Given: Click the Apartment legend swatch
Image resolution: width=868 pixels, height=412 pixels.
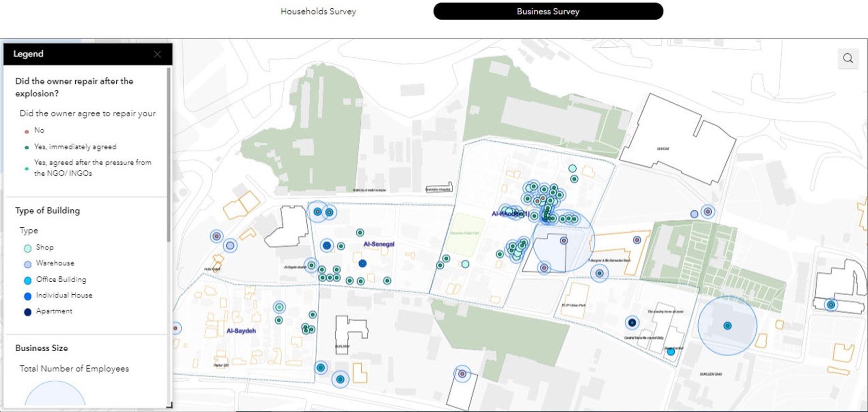Looking at the screenshot, I should (x=27, y=312).
